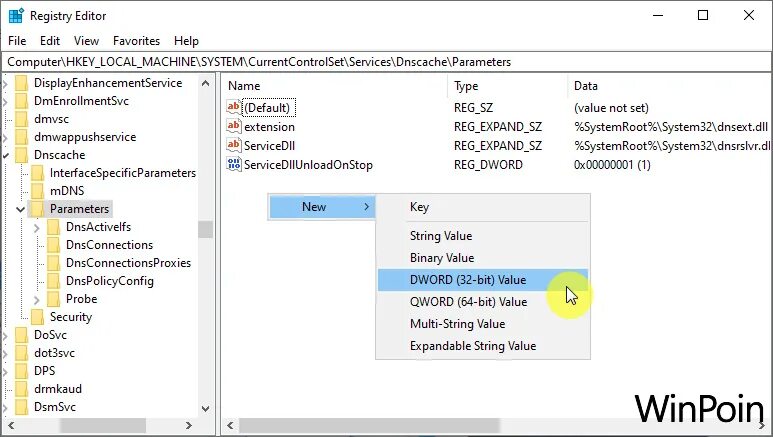Click the registry path address bar
Viewport: 773px width, 437px height.
click(386, 62)
